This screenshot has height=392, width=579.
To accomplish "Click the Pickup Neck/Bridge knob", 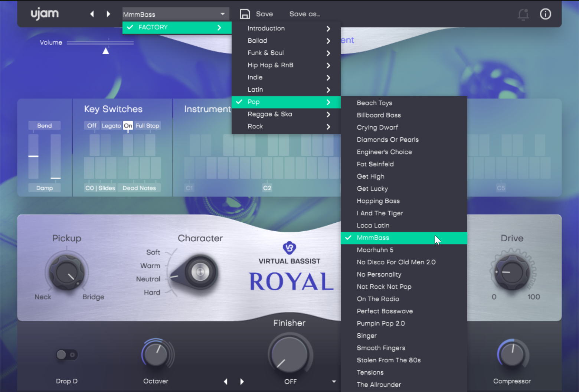I will click(x=67, y=272).
